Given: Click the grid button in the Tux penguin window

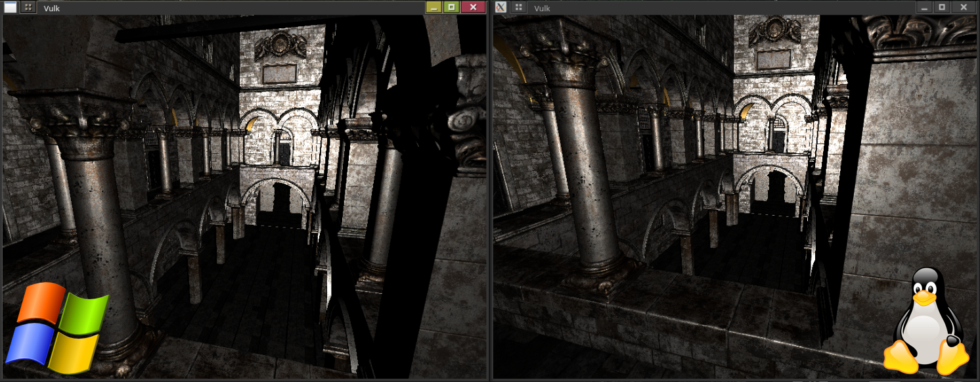Looking at the screenshot, I should pyautogui.click(x=519, y=7).
